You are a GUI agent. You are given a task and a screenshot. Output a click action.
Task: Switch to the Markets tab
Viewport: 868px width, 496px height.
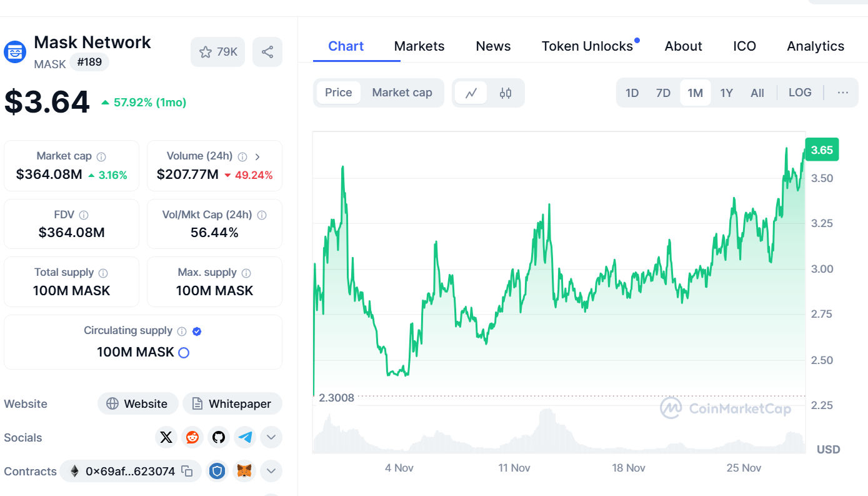tap(419, 46)
